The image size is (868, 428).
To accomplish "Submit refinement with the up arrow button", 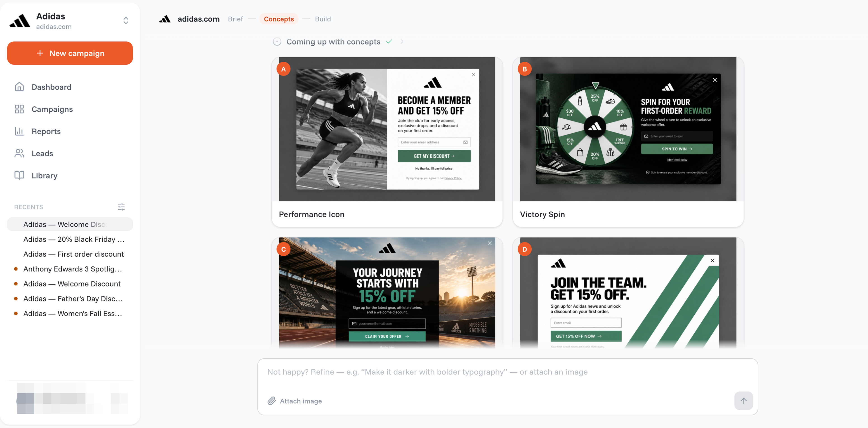I will 743,400.
